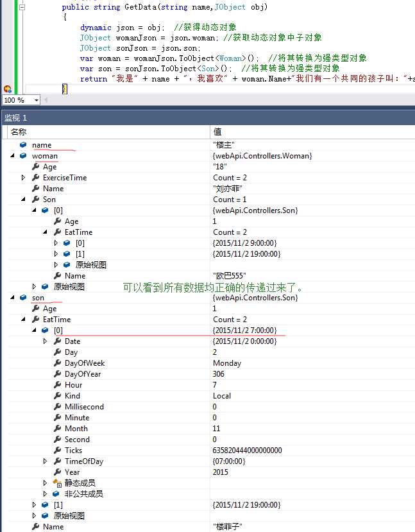This screenshot has width=415, height=532.
Task: Select the 值 column header
Action: [312, 132]
